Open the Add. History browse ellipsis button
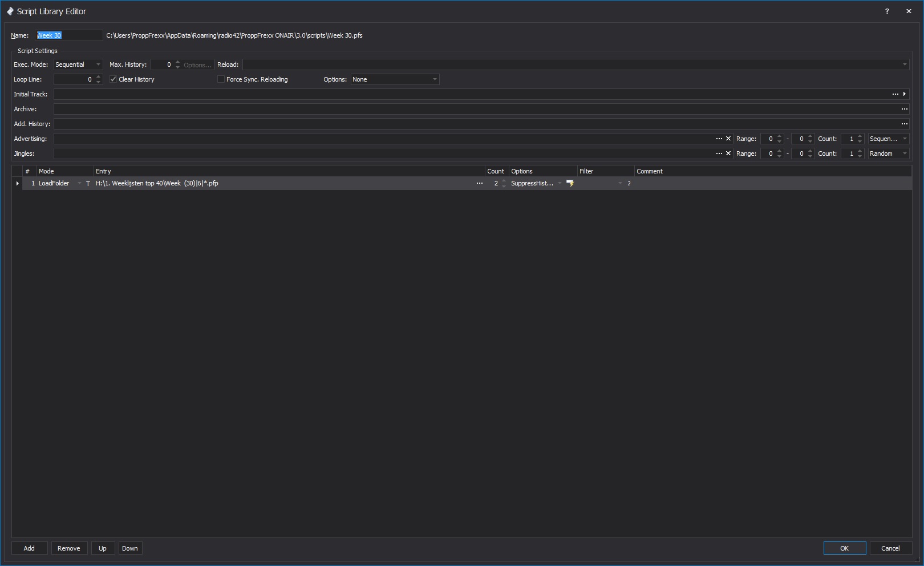Viewport: 924px width, 566px height. point(904,124)
